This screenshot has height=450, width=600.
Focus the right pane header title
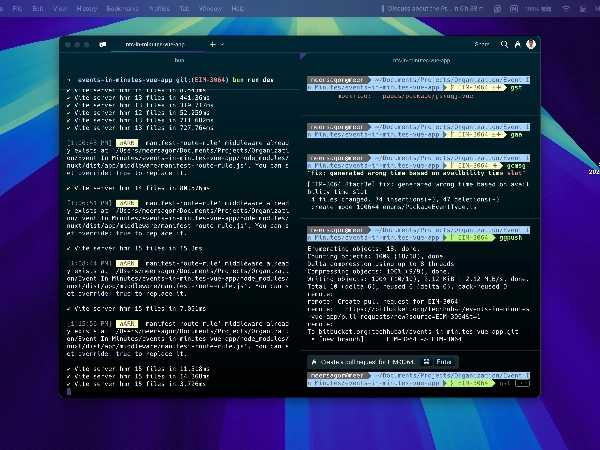[421, 60]
